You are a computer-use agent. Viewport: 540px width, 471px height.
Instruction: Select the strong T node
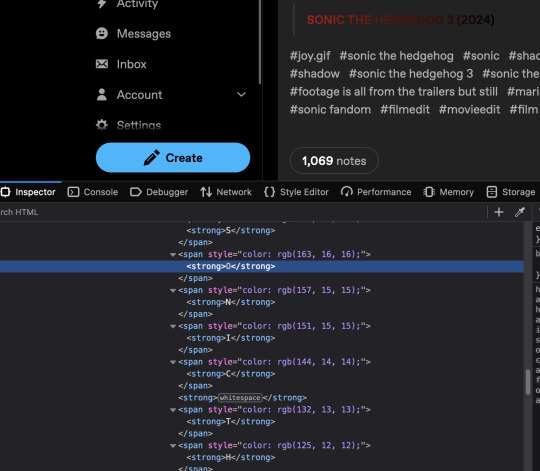[x=231, y=422]
